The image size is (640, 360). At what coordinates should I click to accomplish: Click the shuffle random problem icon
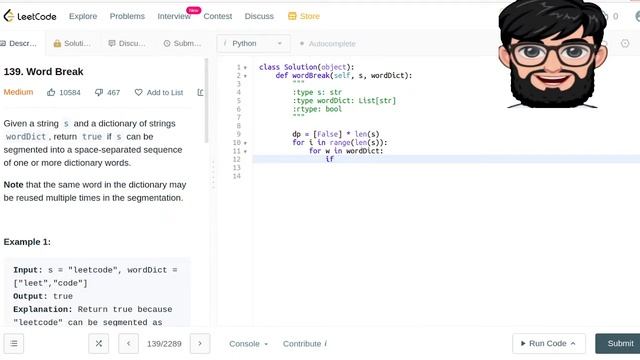click(x=99, y=344)
